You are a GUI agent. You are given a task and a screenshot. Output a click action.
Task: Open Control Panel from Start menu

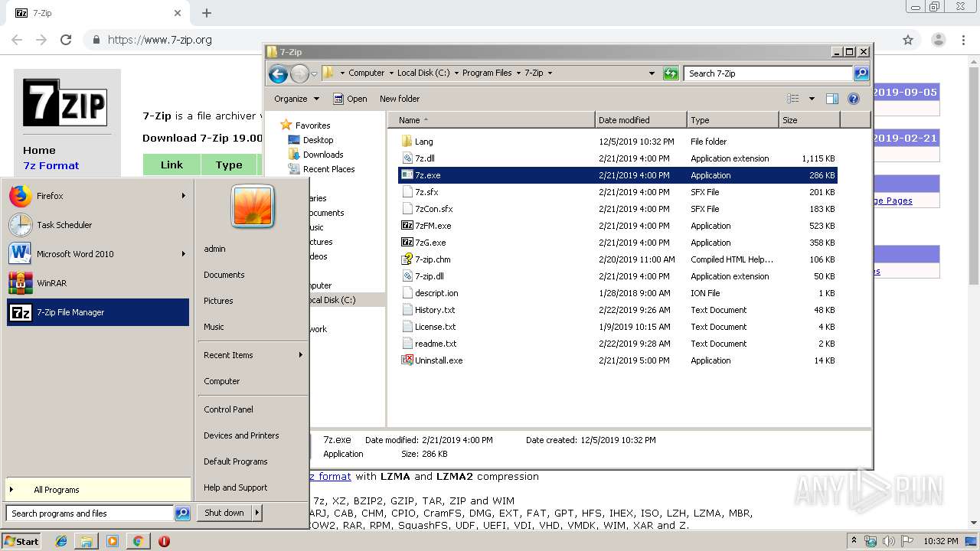[228, 409]
